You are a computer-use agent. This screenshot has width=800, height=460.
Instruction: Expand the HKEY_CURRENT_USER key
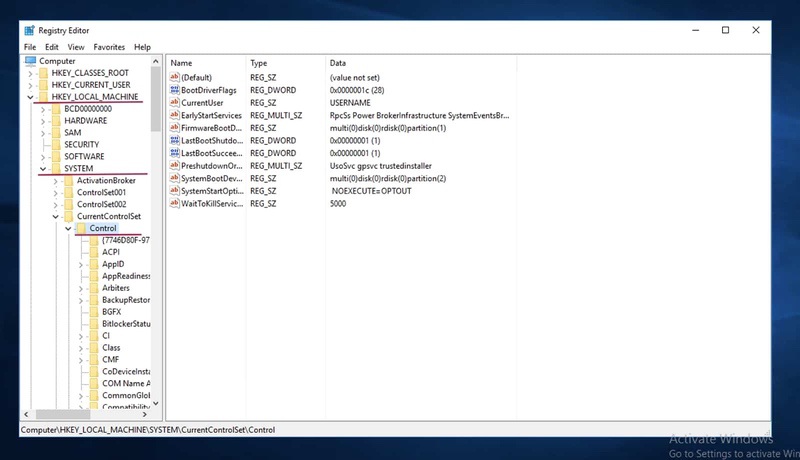(30, 85)
